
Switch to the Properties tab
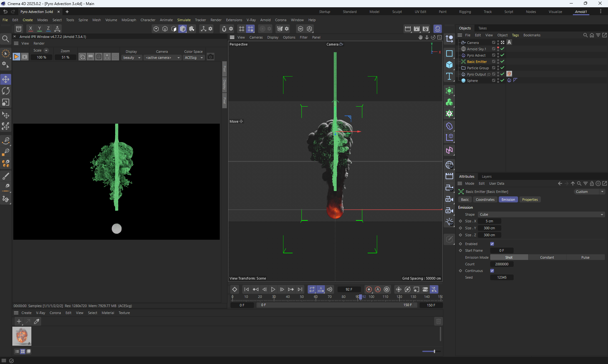[530, 200]
